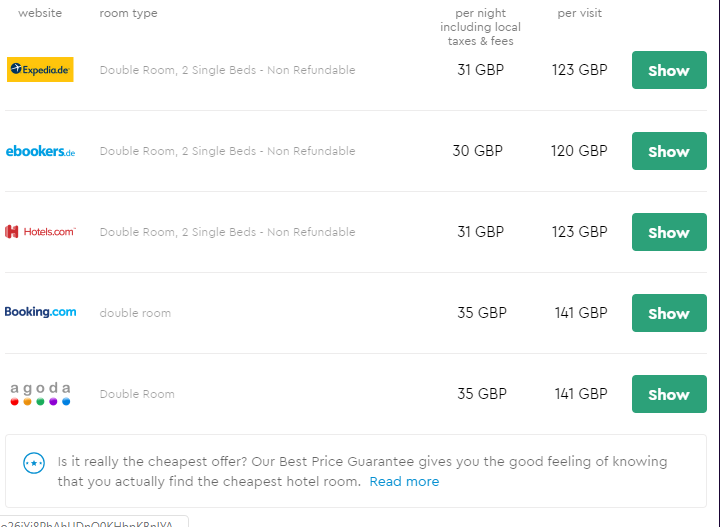Viewport: 720px width, 527px height.
Task: Click Booking.com 141 GBP per visit price
Action: [x=581, y=313]
